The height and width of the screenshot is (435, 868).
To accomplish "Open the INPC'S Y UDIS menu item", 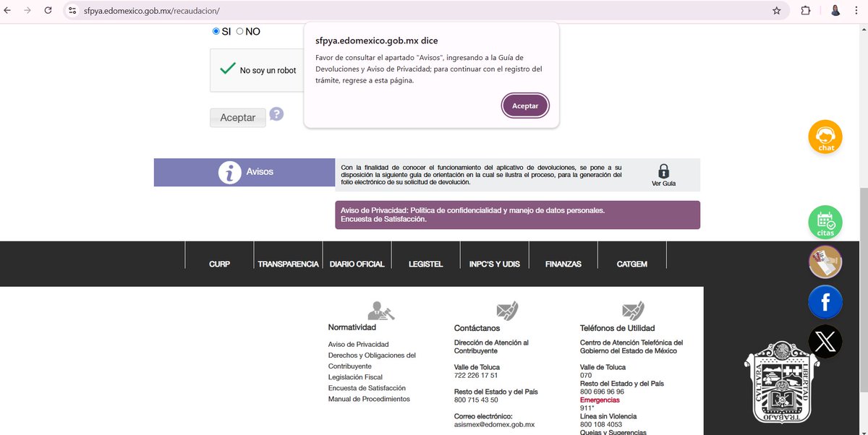I will point(494,264).
